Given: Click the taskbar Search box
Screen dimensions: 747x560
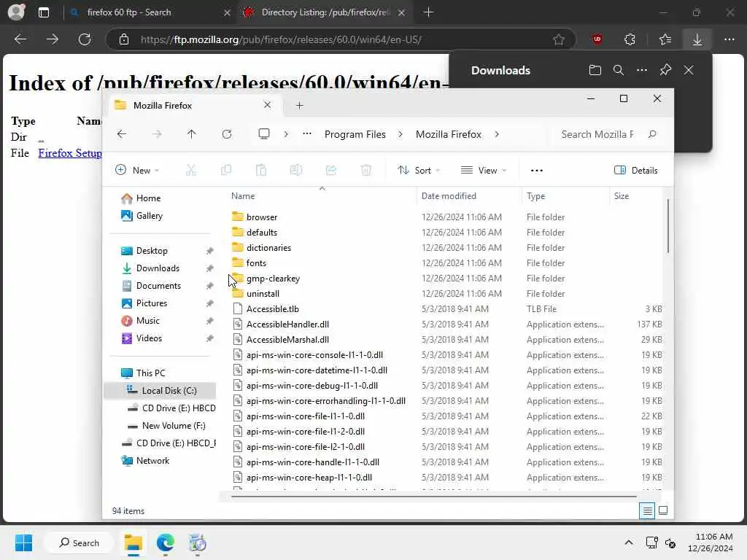Looking at the screenshot, I should tap(79, 542).
